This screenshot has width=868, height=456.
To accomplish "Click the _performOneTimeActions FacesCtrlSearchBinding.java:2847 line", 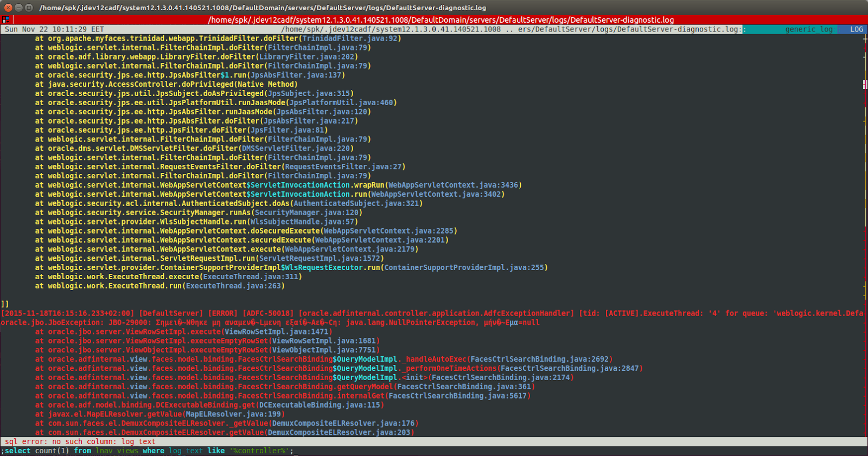I will 339,369.
